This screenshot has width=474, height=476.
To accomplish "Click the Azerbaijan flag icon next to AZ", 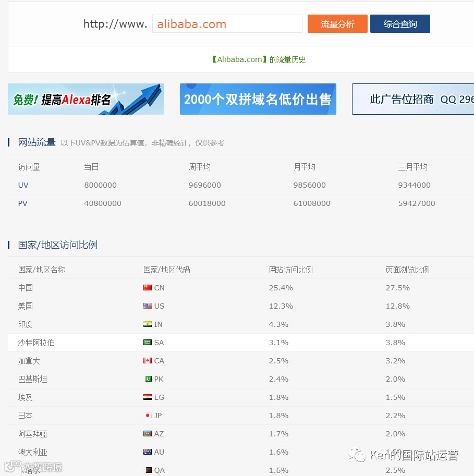I will pyautogui.click(x=147, y=433).
